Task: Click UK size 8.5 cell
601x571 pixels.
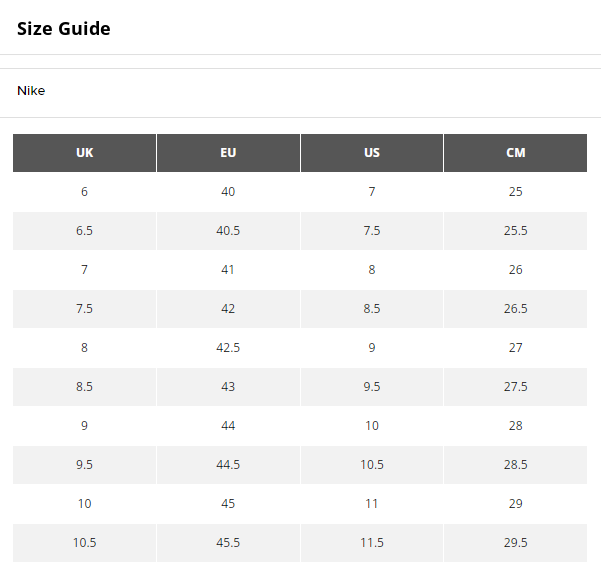Action: 85,387
